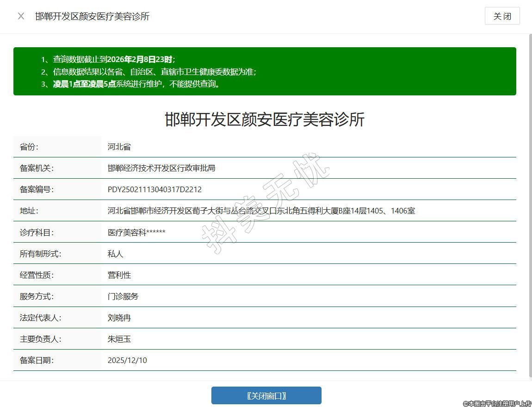This screenshot has width=532, height=407.
Task: Click the large 邯郸开发区颜安医疗美容诊所 heading
Action: coord(265,119)
